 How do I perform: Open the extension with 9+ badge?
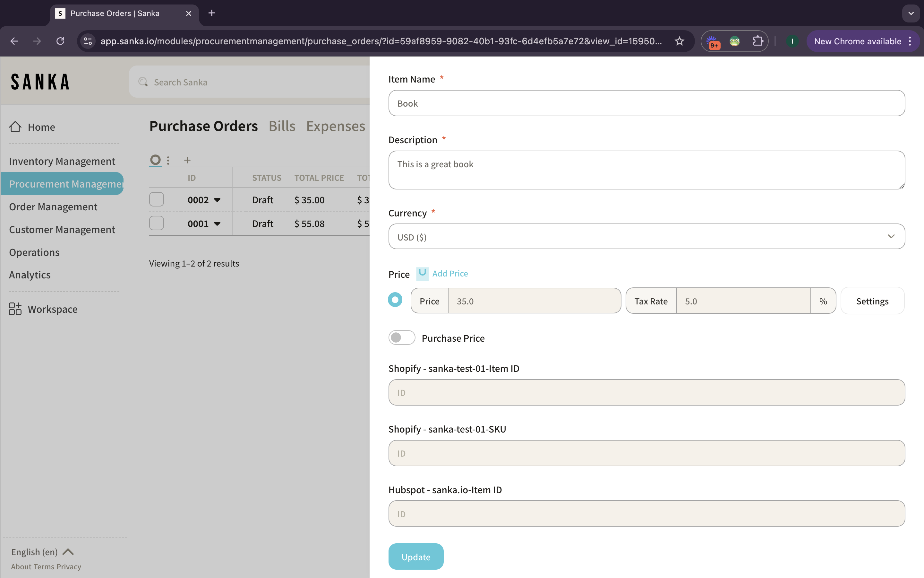(x=713, y=41)
